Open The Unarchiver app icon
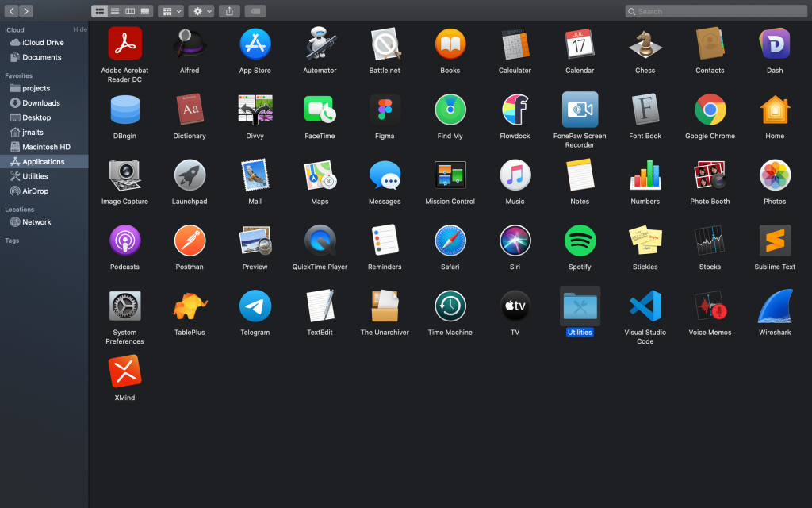Screen dimensions: 812x508 (385, 306)
